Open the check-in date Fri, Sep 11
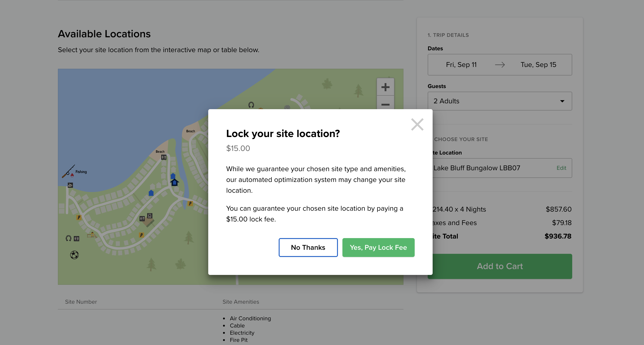 pos(461,65)
